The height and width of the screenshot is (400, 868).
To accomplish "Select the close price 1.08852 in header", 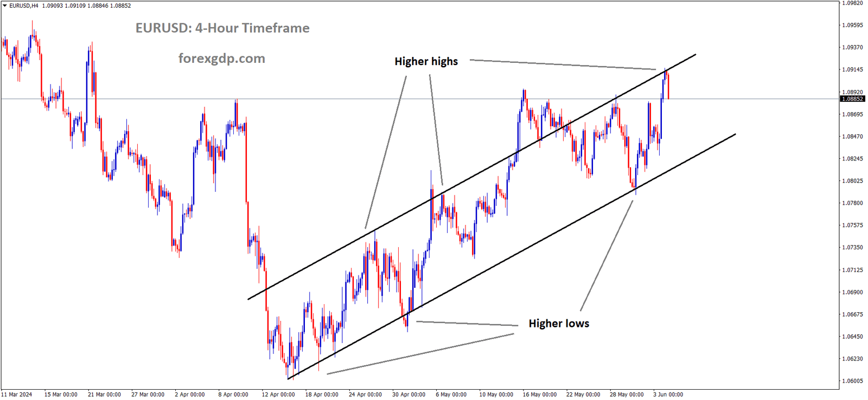I will pyautogui.click(x=120, y=6).
